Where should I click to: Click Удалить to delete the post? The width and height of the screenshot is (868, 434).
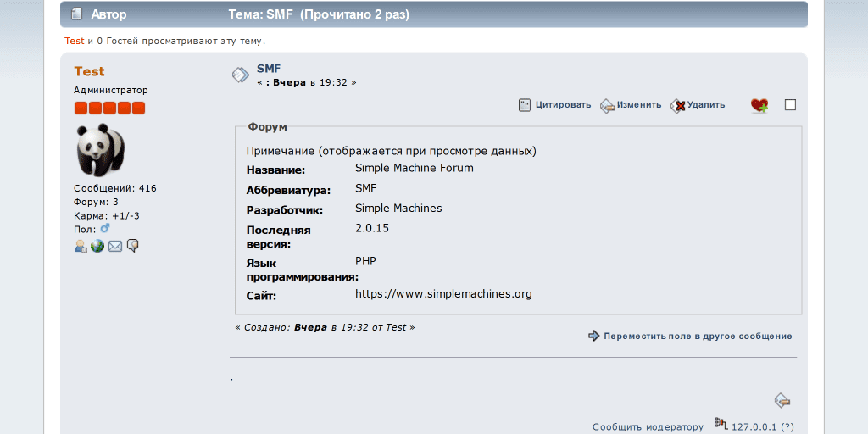[698, 105]
